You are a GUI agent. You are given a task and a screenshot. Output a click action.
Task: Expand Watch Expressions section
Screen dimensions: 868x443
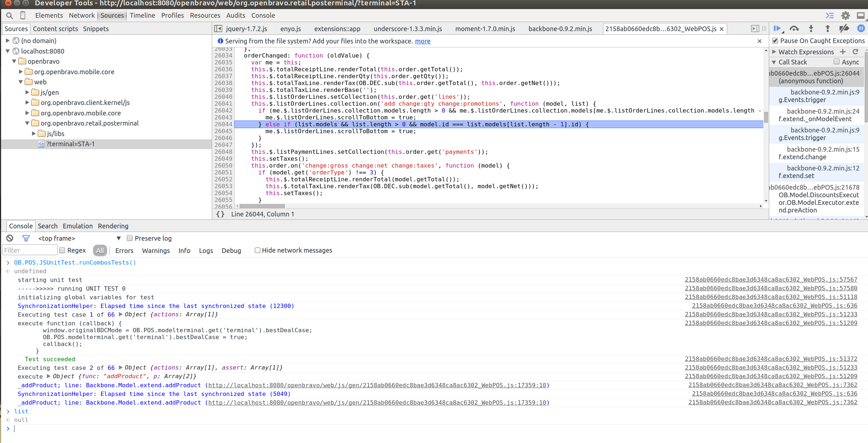[x=774, y=52]
